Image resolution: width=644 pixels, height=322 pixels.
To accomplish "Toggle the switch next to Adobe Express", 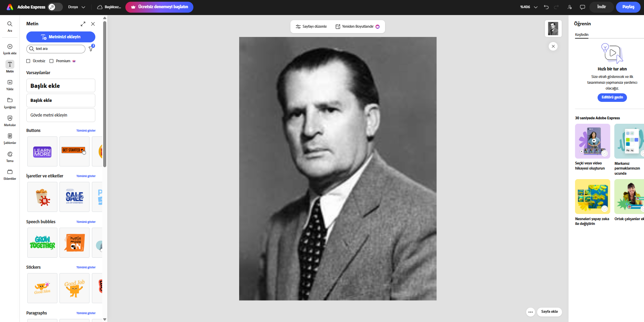I will [x=55, y=7].
